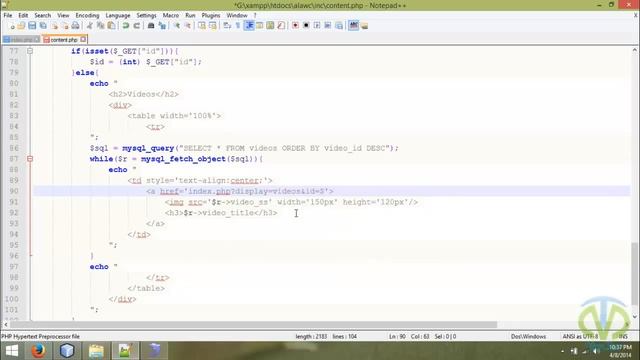Click the Close All documents toolbar icon
This screenshot has height=360, width=640.
65,26
